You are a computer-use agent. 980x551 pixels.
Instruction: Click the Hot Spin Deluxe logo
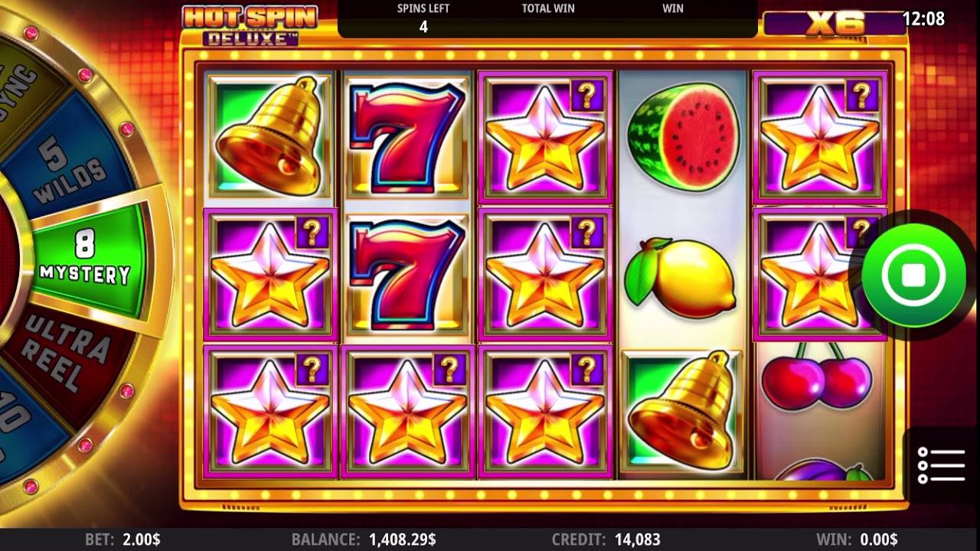pos(250,26)
